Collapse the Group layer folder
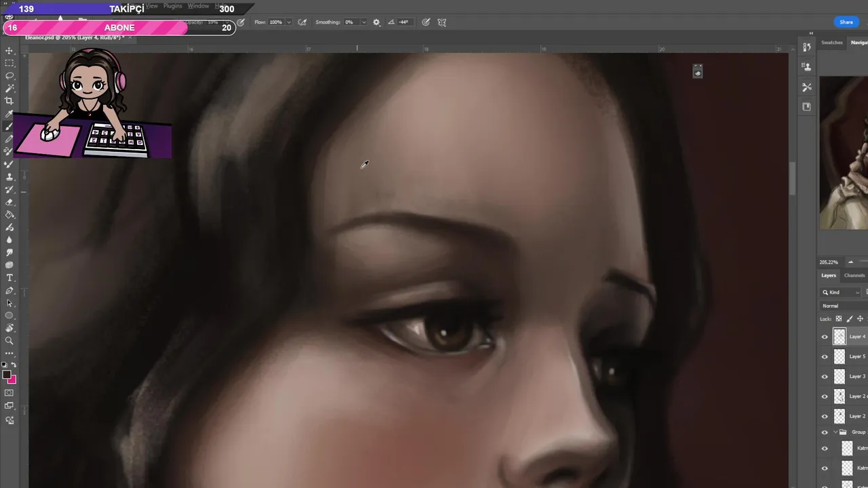The height and width of the screenshot is (488, 868). click(835, 432)
